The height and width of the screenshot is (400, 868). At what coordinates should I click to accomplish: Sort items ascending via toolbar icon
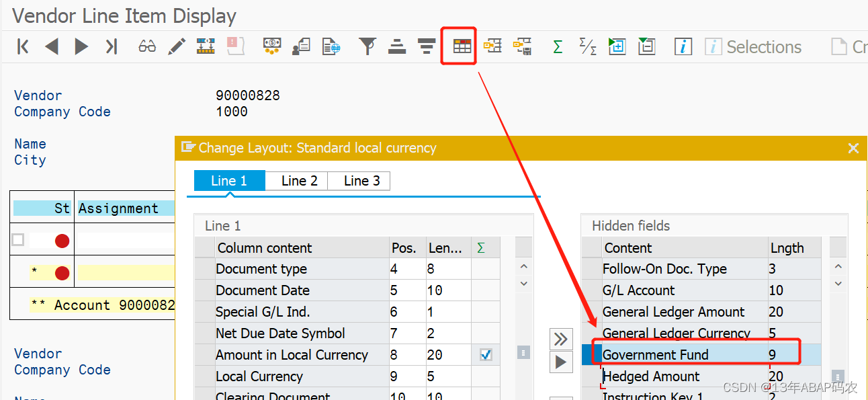click(396, 45)
